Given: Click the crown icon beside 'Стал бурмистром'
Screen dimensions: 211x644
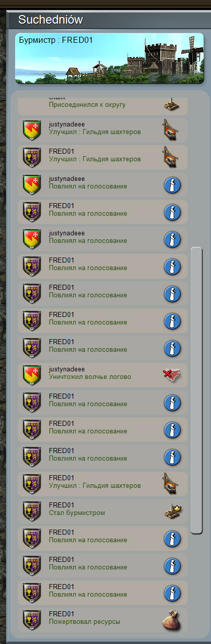Looking at the screenshot, I should click(172, 511).
